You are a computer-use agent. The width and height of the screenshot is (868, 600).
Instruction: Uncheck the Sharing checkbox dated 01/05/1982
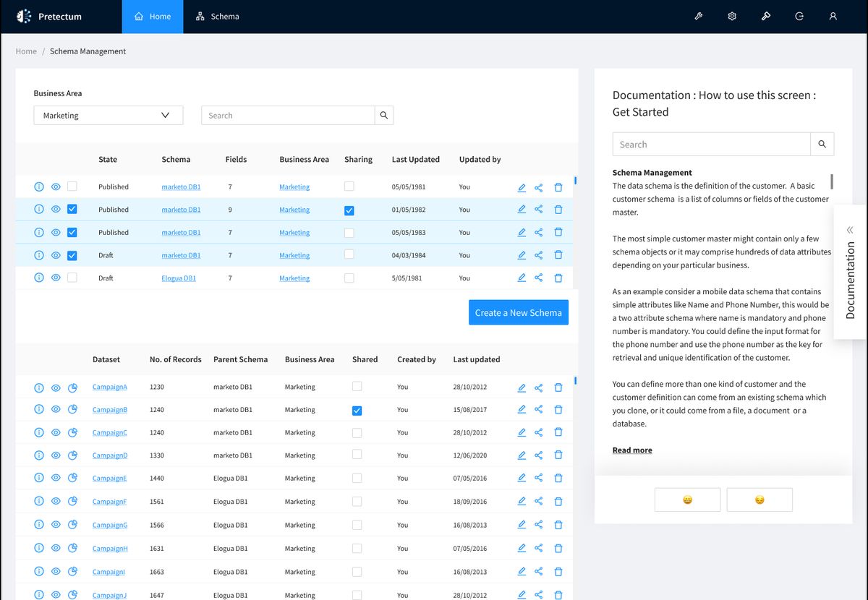click(349, 210)
